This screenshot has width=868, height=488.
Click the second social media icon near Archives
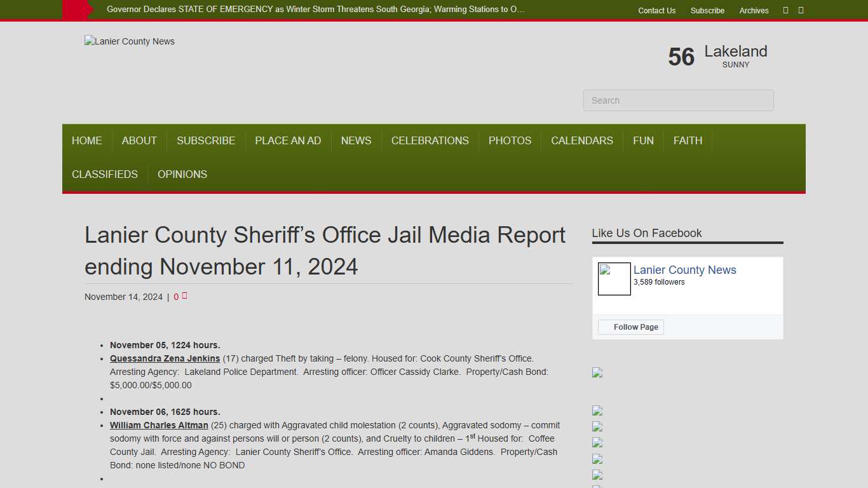coord(800,10)
